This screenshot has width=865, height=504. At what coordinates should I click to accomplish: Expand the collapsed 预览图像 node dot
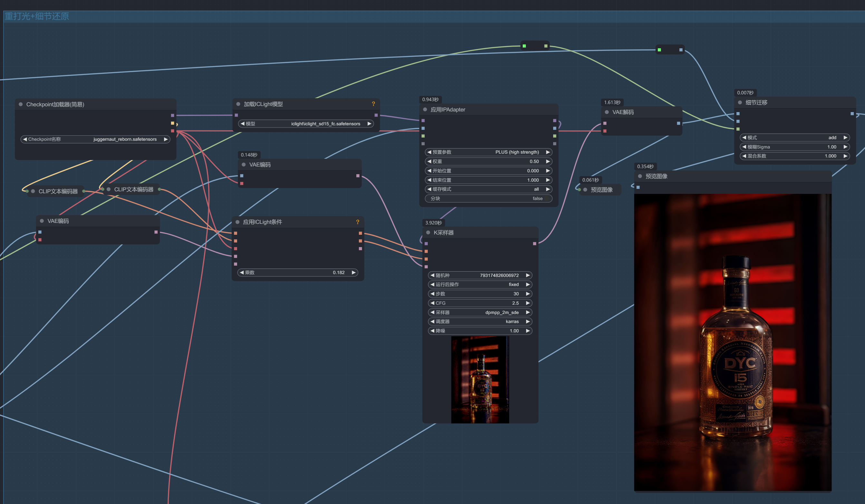(x=585, y=190)
